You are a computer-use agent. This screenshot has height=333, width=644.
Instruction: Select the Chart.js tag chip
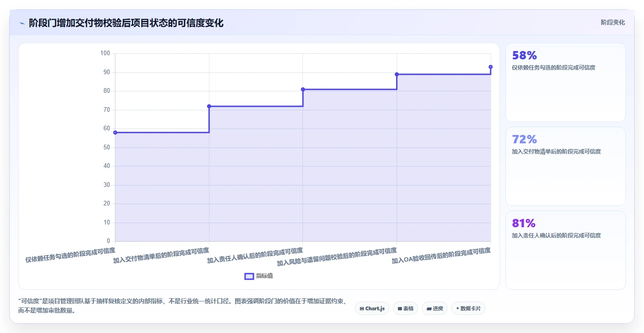click(x=372, y=308)
